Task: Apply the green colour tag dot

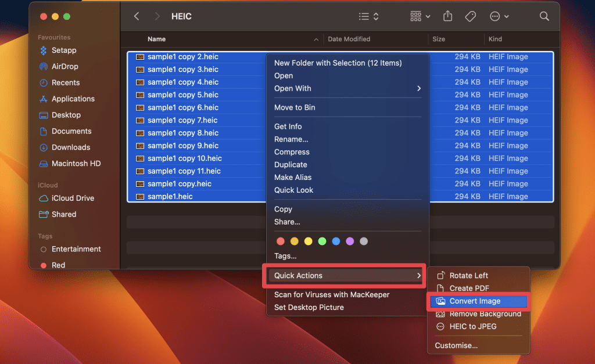Action: 322,241
